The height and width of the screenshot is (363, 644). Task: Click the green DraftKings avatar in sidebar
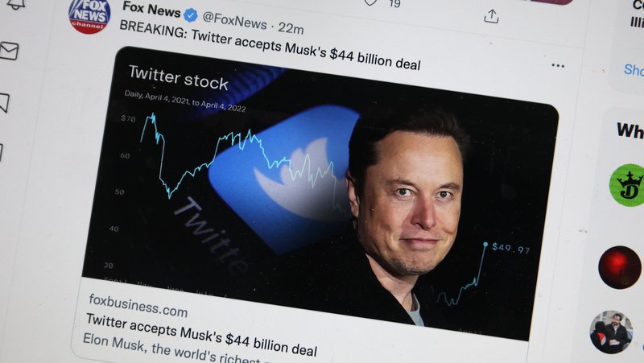coord(625,185)
